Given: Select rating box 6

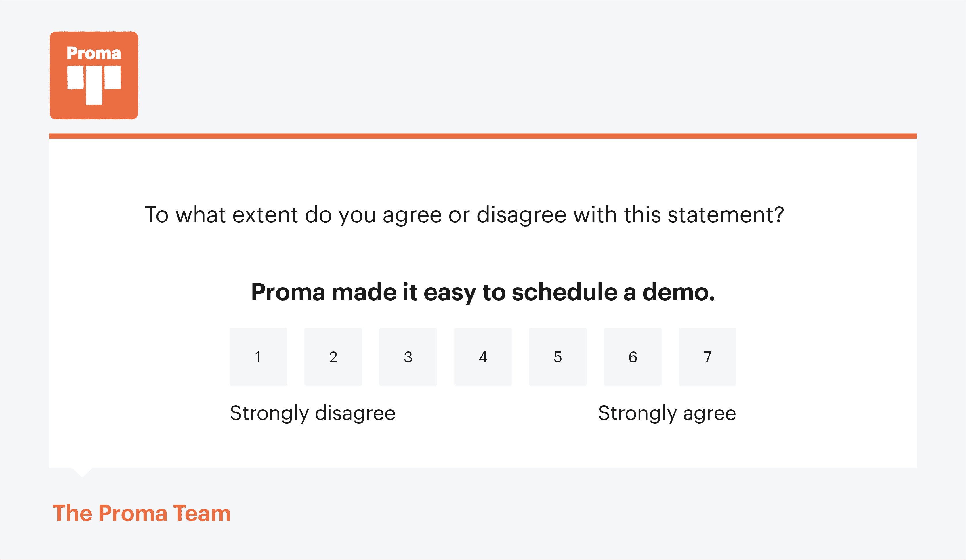Looking at the screenshot, I should click(633, 357).
